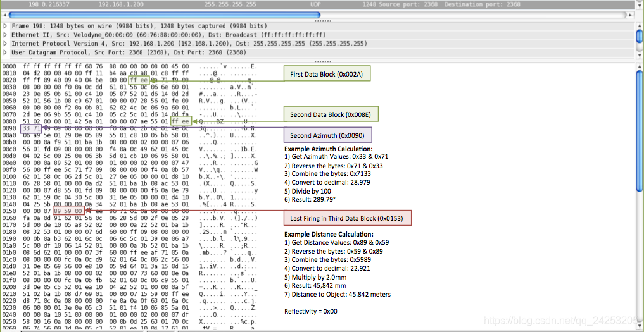Screen dimensions: 644x332
Task: Click the details pane scrollbar down arrow
Action: (640, 54)
